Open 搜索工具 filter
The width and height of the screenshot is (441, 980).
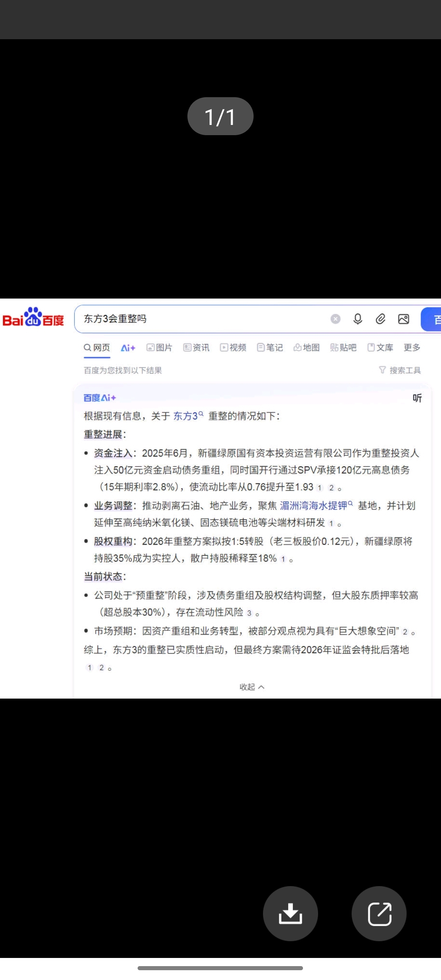coord(400,370)
